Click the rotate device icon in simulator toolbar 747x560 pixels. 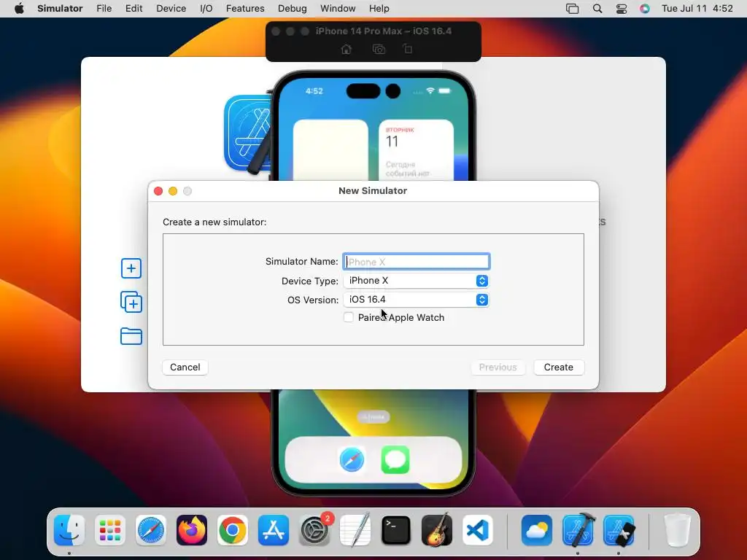[408, 49]
